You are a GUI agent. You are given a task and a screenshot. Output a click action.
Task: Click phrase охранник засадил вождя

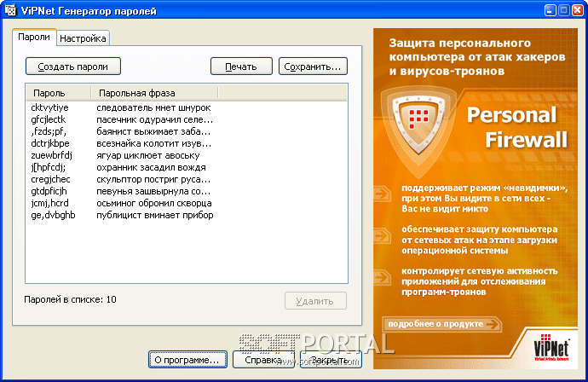[x=151, y=167]
